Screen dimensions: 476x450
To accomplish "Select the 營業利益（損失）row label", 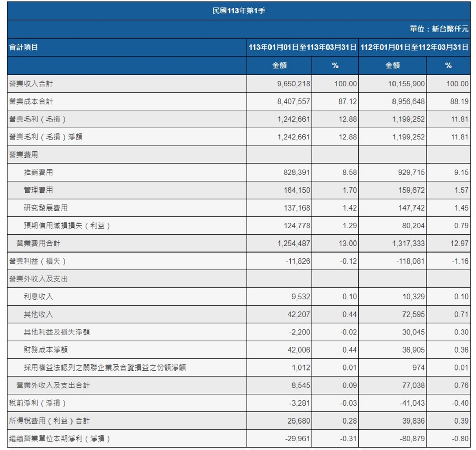I will (37, 261).
